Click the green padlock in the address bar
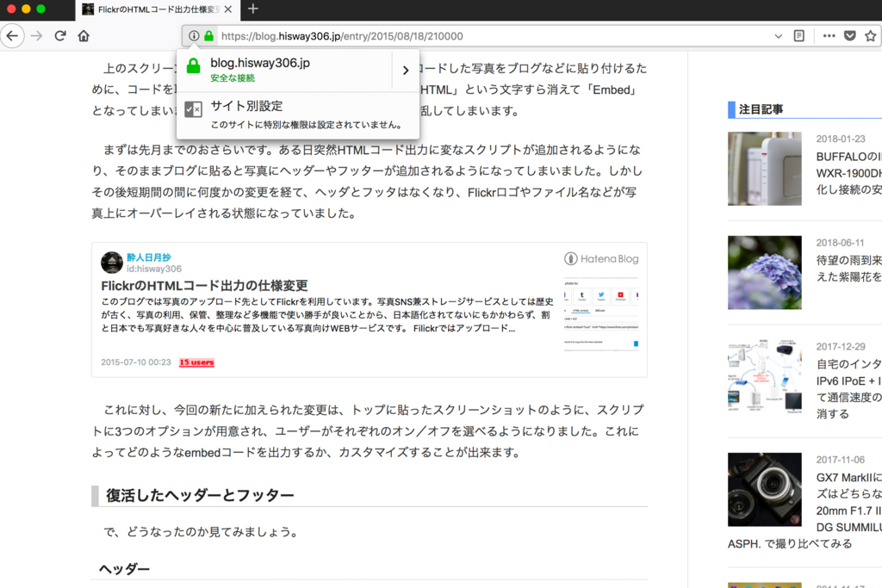Viewport: 882px width, 588px height. tap(208, 36)
